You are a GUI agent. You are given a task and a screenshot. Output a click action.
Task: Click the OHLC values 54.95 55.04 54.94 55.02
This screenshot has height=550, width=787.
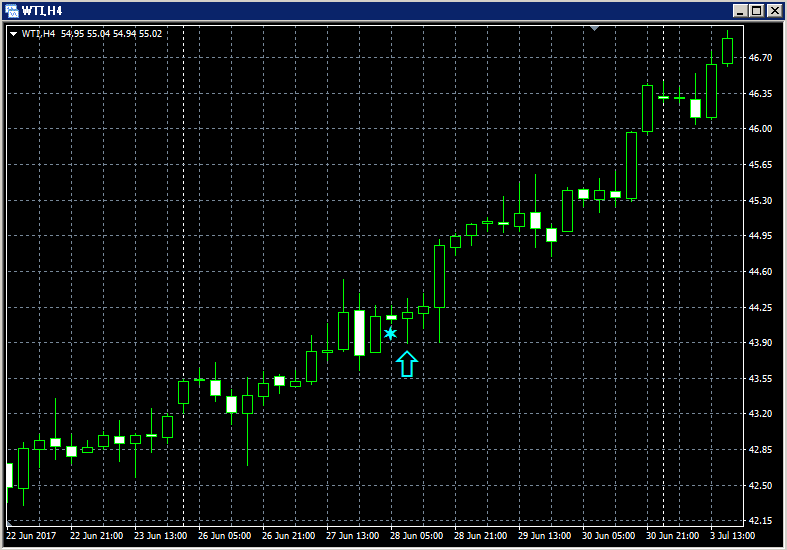click(x=111, y=34)
